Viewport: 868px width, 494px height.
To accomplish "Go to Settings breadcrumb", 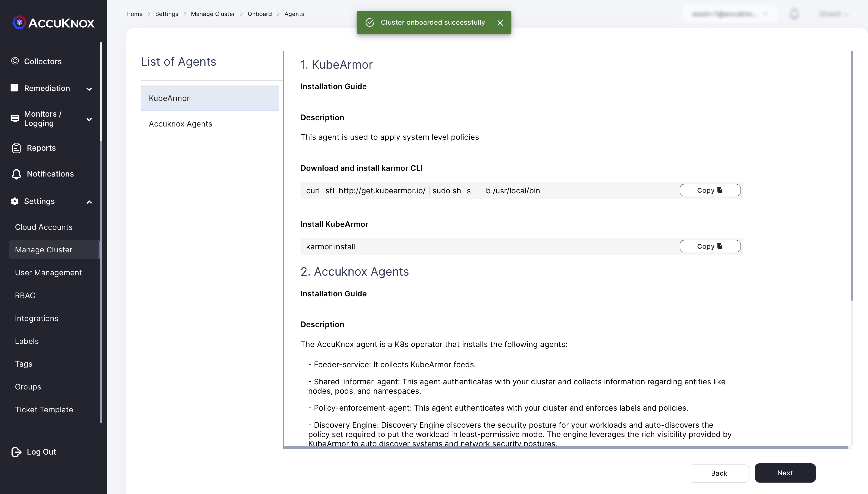I will (167, 14).
